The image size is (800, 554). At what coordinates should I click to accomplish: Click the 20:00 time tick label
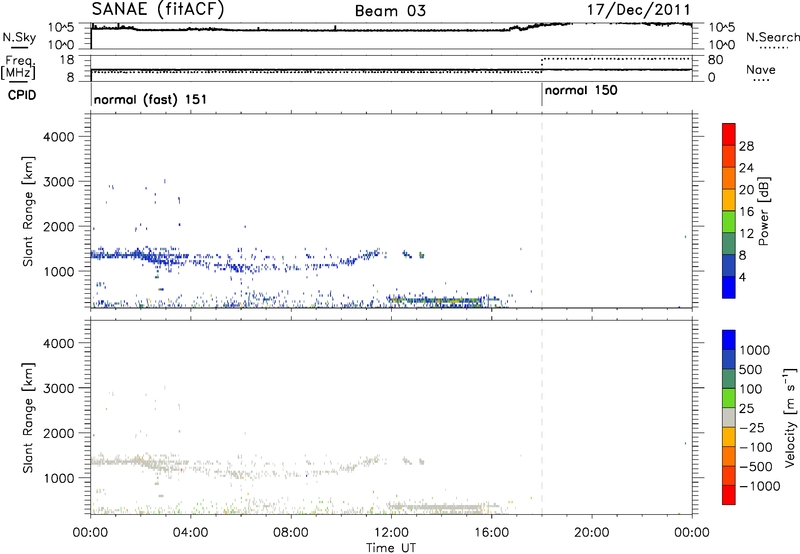pyautogui.click(x=592, y=533)
